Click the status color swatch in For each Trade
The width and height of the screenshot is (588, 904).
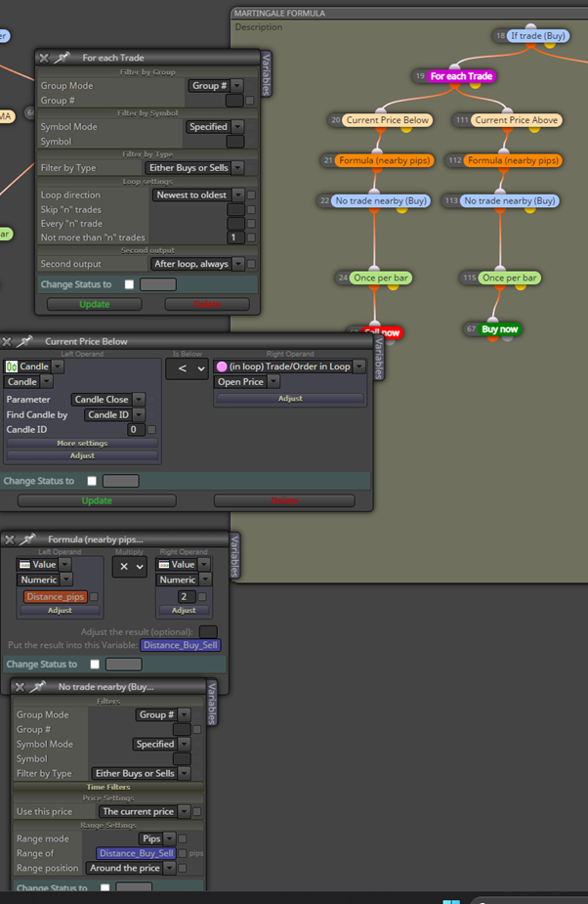tap(158, 284)
